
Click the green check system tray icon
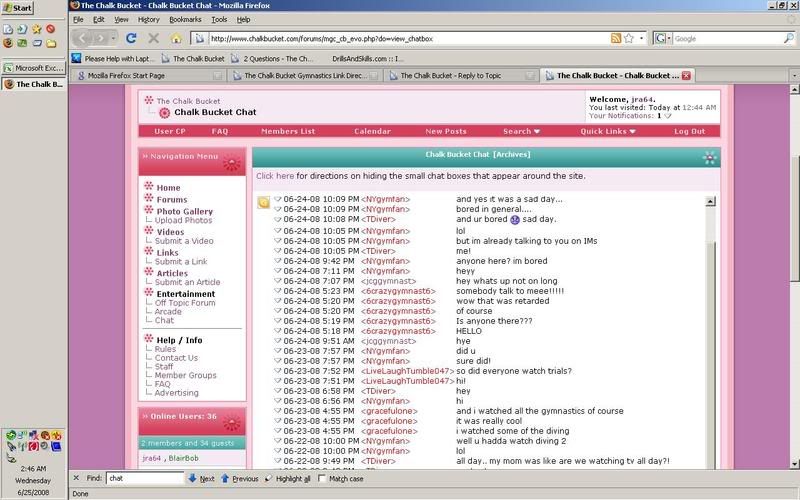[x=10, y=436]
